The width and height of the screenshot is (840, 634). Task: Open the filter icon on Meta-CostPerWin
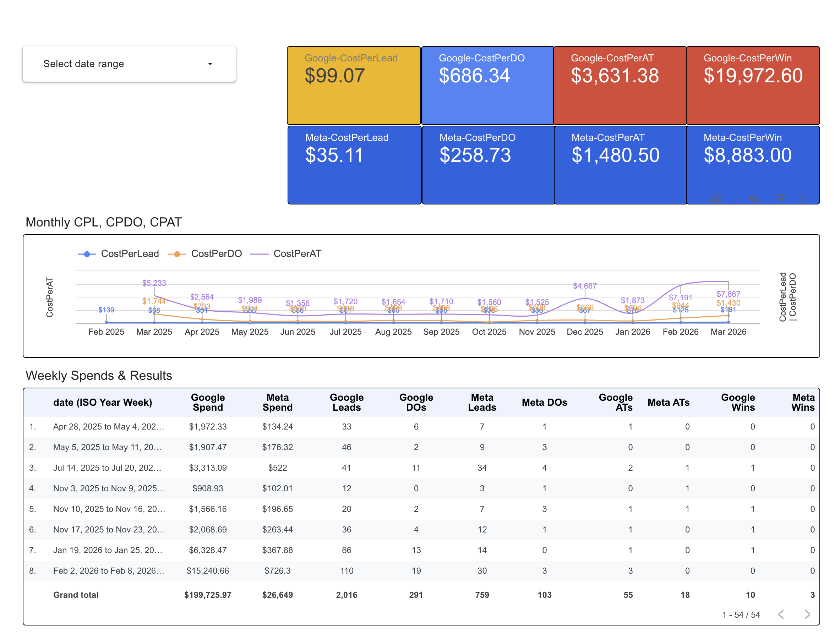[x=780, y=198]
